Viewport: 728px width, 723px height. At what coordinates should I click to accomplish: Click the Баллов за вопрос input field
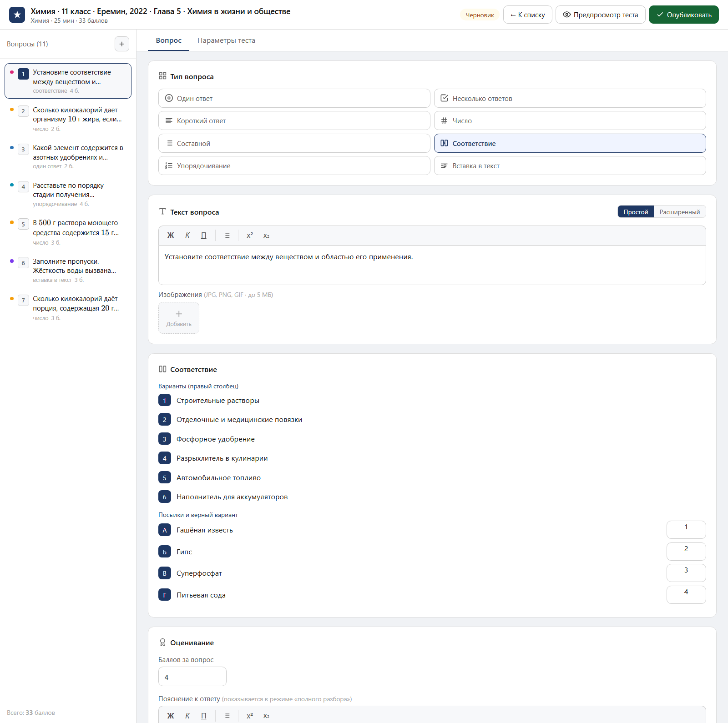click(192, 677)
